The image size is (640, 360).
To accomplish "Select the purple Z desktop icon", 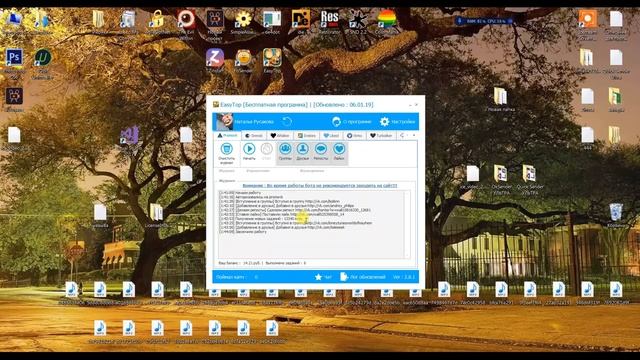I will tap(215, 58).
